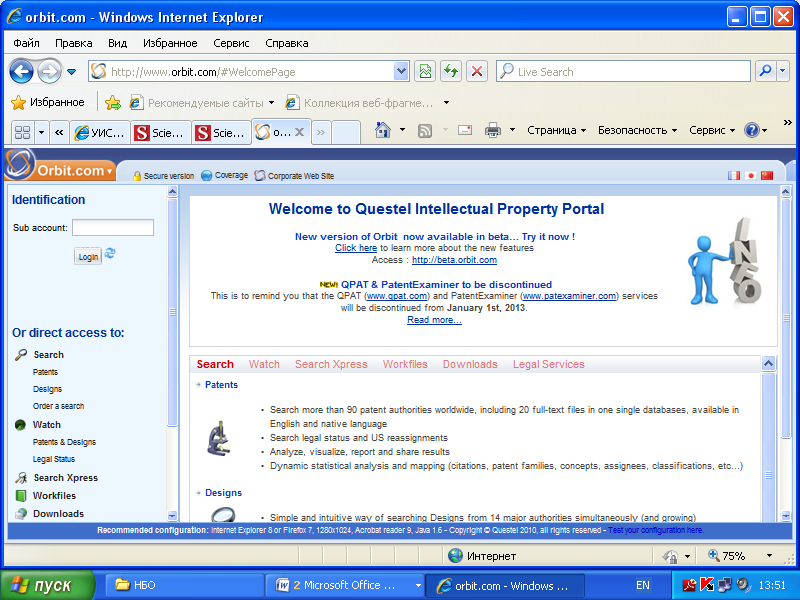Open the Quick Tabs grid icon
This screenshot has width=800, height=600.
(22, 133)
